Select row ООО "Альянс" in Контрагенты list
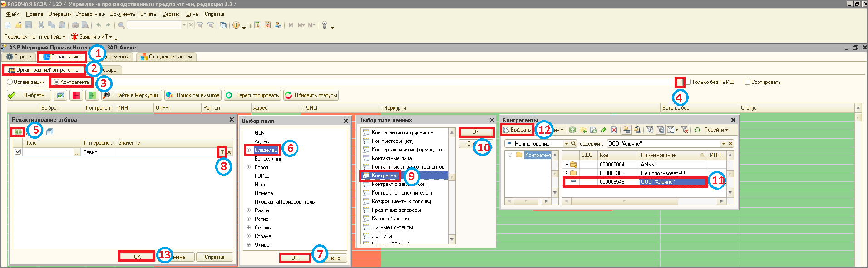The width and height of the screenshot is (868, 268). click(x=635, y=182)
